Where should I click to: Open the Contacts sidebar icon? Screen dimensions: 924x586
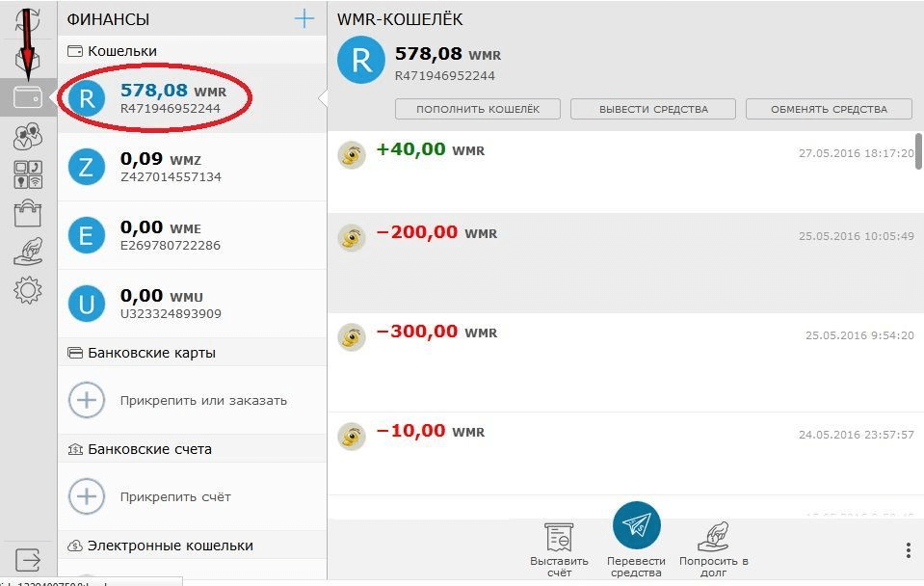click(28, 136)
